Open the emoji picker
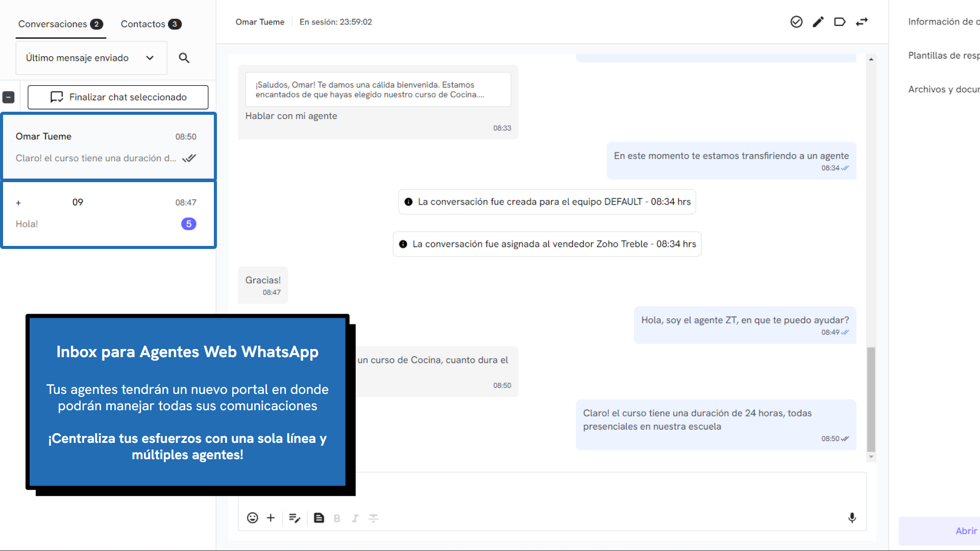The image size is (980, 551). [x=252, y=518]
